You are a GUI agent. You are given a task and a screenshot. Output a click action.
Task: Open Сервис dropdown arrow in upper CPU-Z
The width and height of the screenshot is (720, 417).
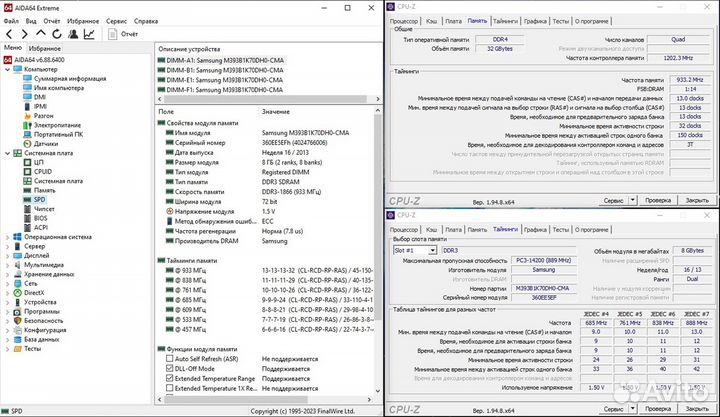632,200
